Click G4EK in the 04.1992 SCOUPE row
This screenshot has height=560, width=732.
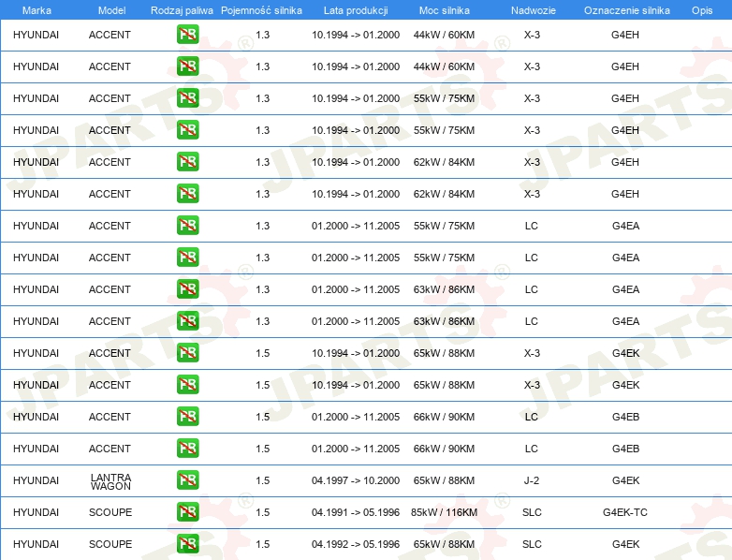625,544
